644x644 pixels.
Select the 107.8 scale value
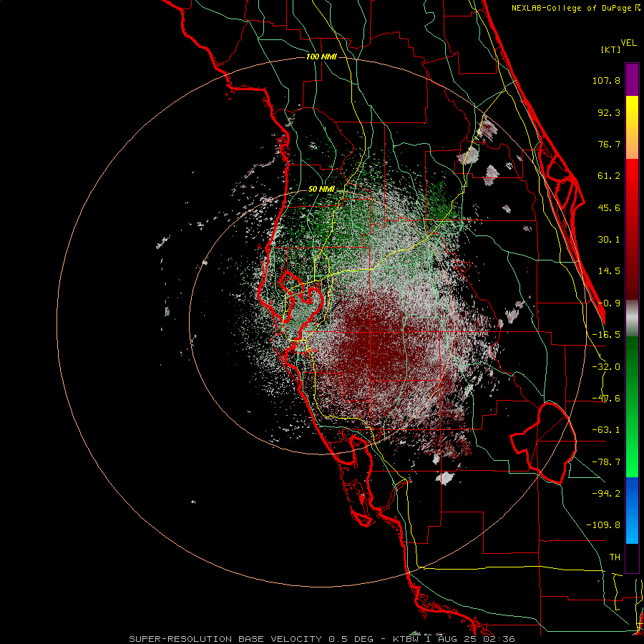click(606, 80)
